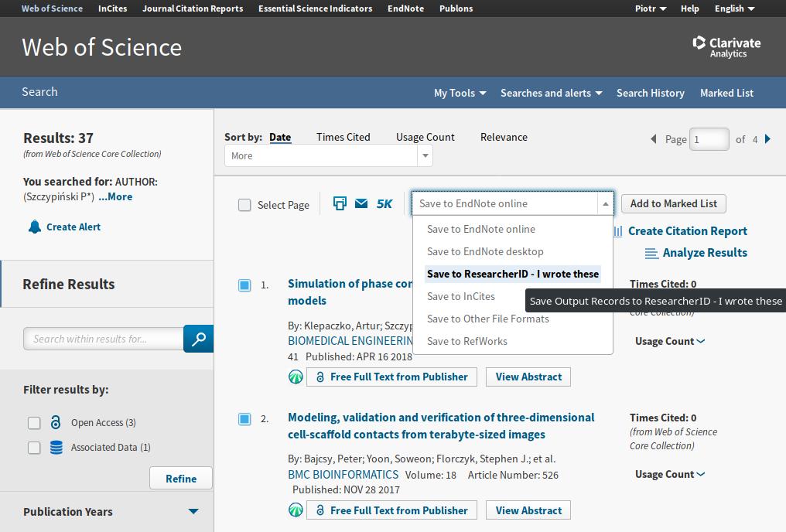This screenshot has width=786, height=532.
Task: Click green Kopernio icon under result 2
Action: (296, 510)
